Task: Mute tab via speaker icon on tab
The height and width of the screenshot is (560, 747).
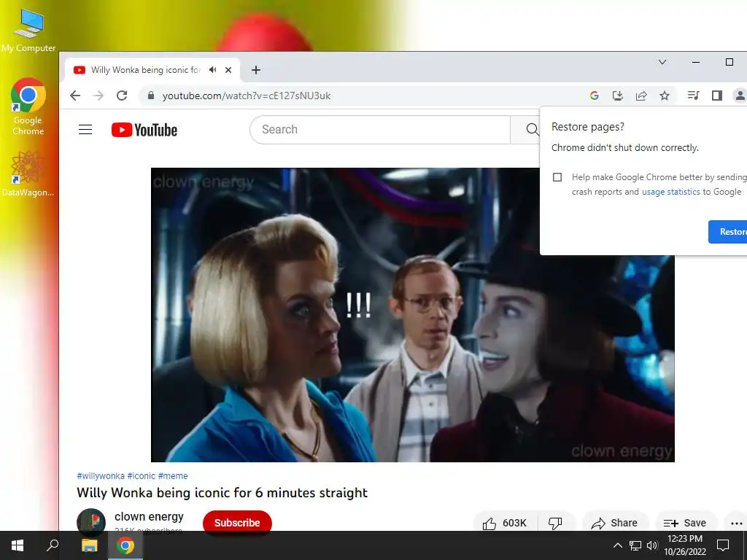Action: (212, 70)
